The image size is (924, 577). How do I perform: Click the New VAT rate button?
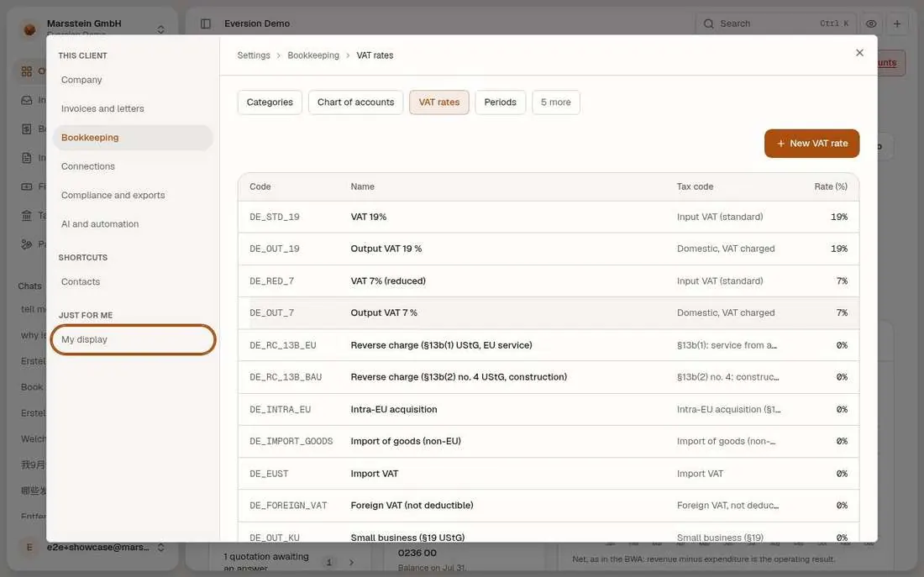pyautogui.click(x=812, y=144)
